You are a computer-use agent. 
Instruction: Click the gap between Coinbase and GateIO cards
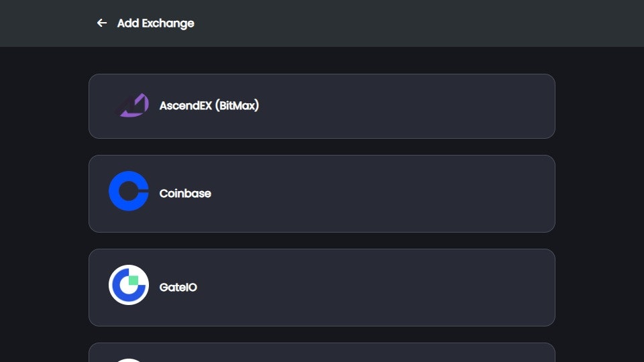[x=322, y=241]
